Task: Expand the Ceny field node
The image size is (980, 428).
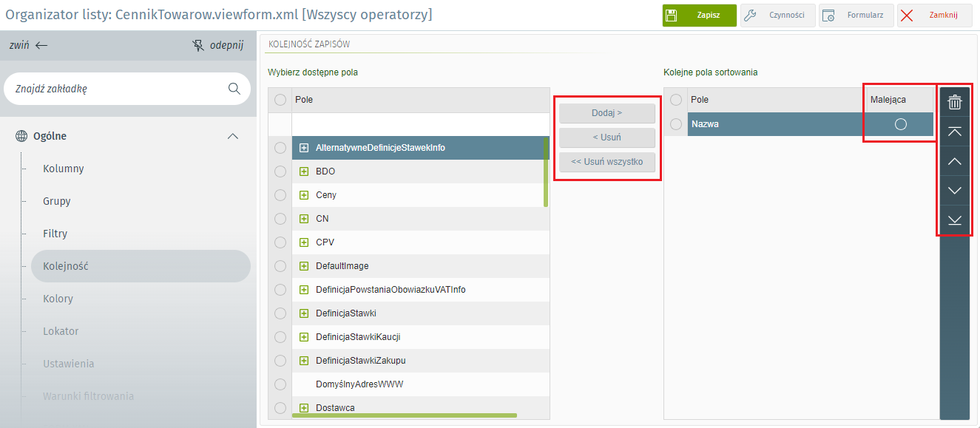Action: click(x=304, y=195)
